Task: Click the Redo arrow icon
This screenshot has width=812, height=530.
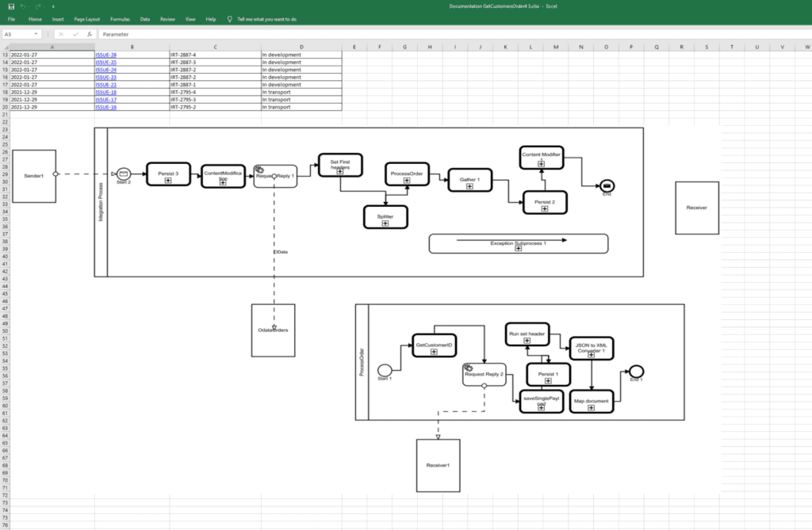Action: pos(38,6)
